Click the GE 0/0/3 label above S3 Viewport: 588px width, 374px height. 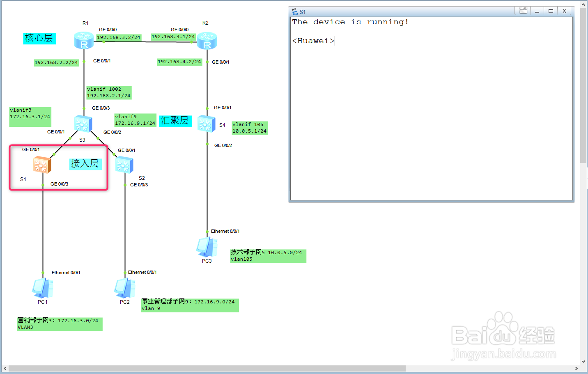tap(101, 108)
